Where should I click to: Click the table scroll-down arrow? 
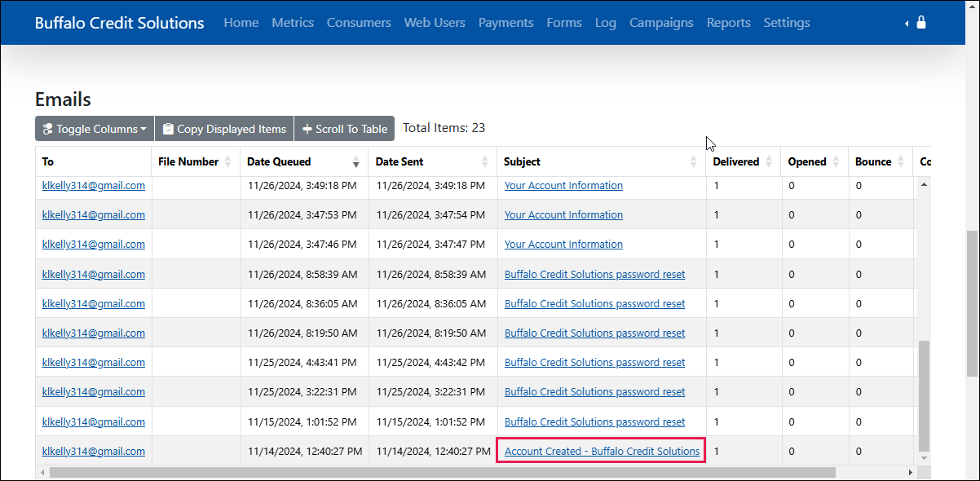pos(923,459)
